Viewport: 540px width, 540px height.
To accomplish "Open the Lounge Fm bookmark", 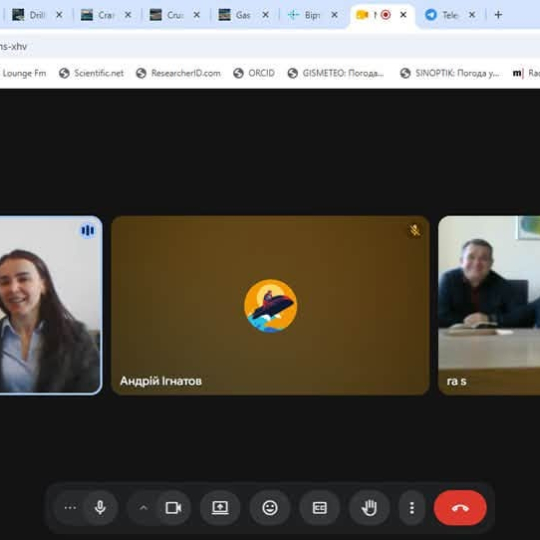I will click(x=24, y=73).
